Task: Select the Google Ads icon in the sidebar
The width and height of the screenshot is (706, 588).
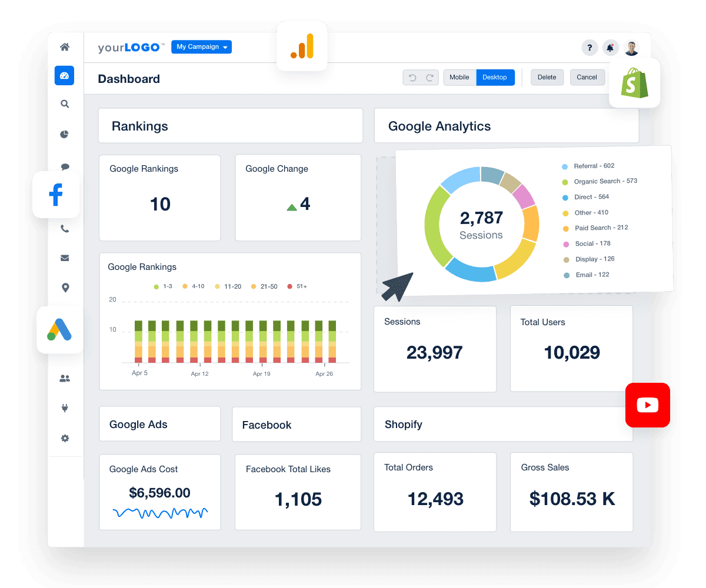Action: [x=60, y=329]
